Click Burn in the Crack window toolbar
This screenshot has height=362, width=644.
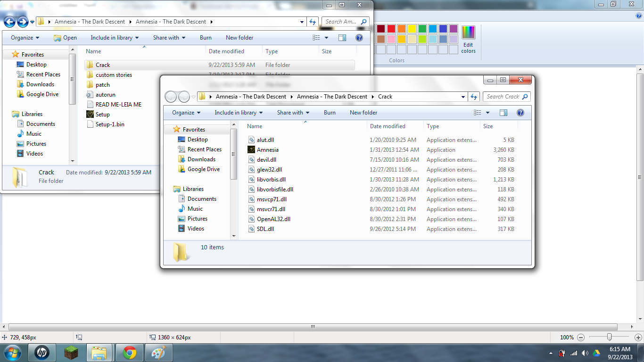tap(330, 113)
